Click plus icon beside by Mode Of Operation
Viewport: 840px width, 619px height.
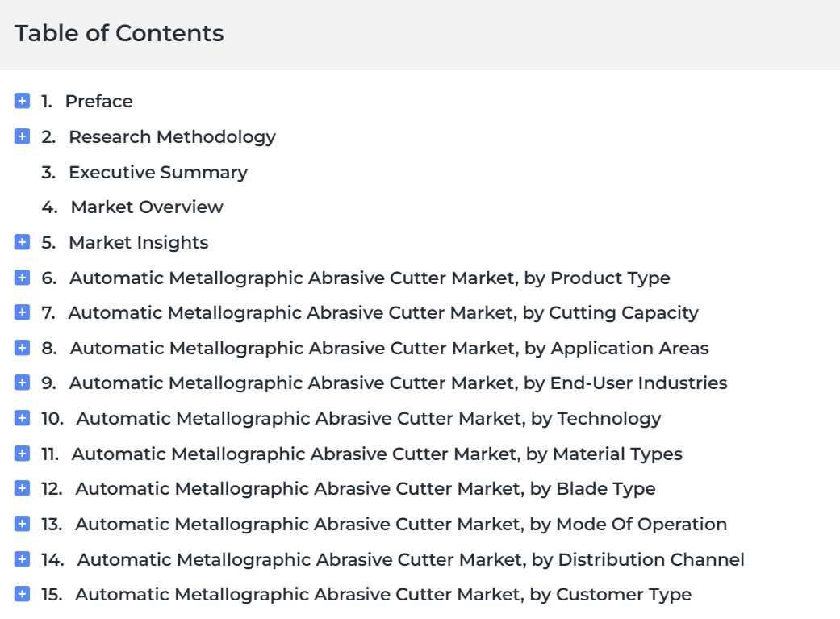(x=22, y=523)
